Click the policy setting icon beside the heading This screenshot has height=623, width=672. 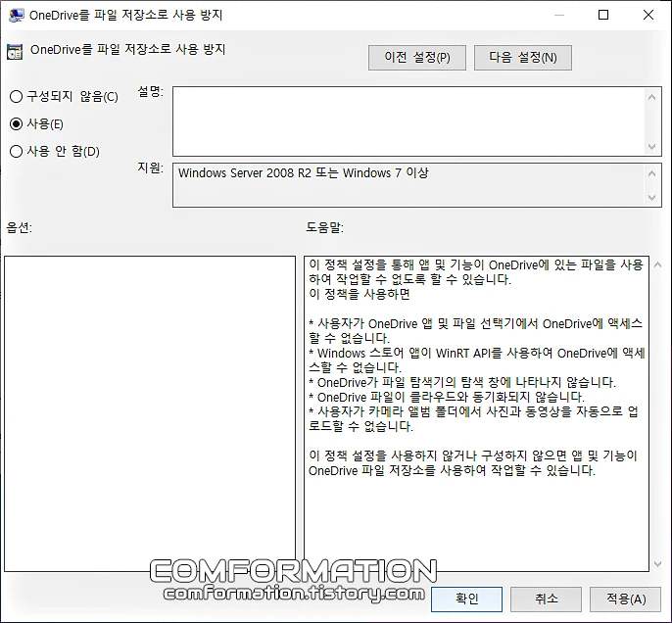(x=15, y=52)
